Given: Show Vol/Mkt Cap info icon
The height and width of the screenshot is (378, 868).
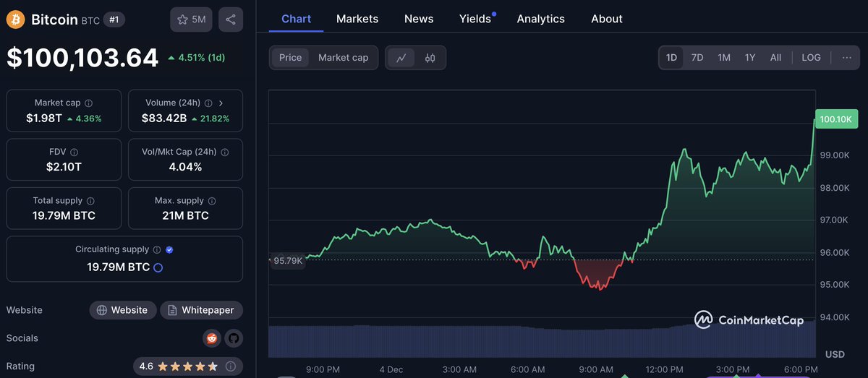Looking at the screenshot, I should pyautogui.click(x=224, y=153).
